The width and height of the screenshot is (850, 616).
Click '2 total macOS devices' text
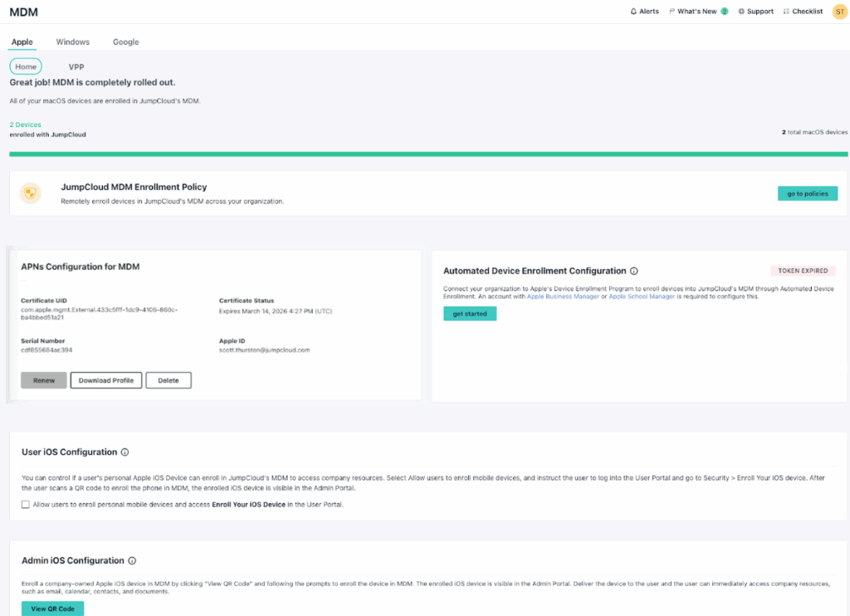click(x=814, y=132)
